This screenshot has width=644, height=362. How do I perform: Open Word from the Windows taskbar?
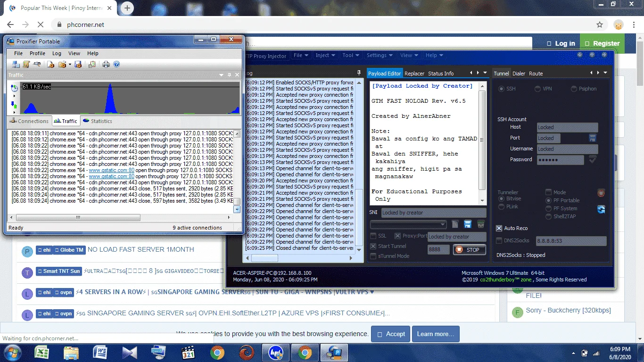[x=100, y=353]
